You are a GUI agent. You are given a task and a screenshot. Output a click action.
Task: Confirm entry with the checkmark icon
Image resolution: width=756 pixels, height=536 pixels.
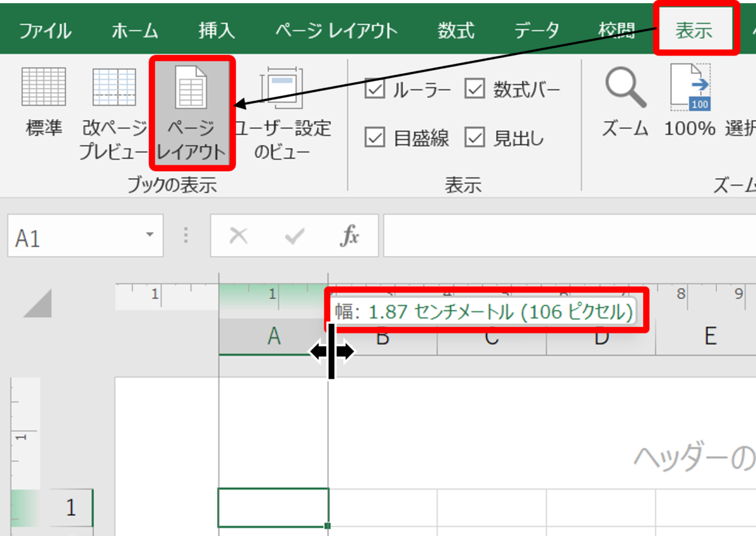coord(294,236)
